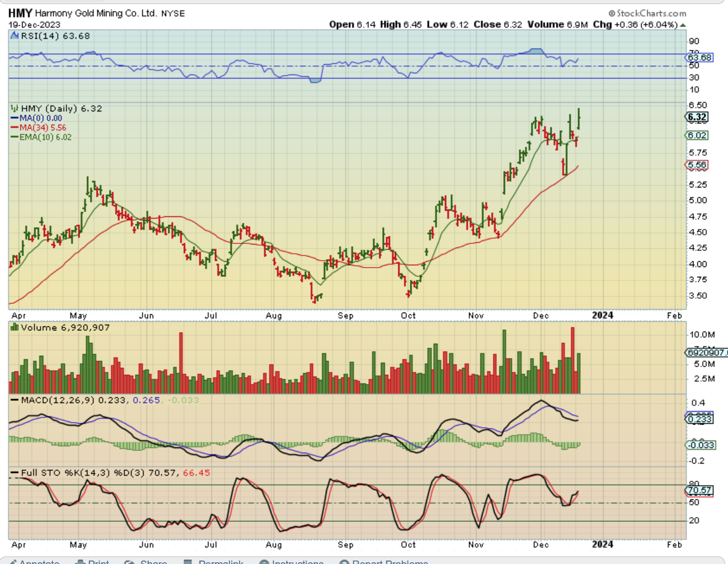Screen dimensions: 728x564
Task: Click the RSI(14) 63.68 panel label
Action: click(55, 36)
